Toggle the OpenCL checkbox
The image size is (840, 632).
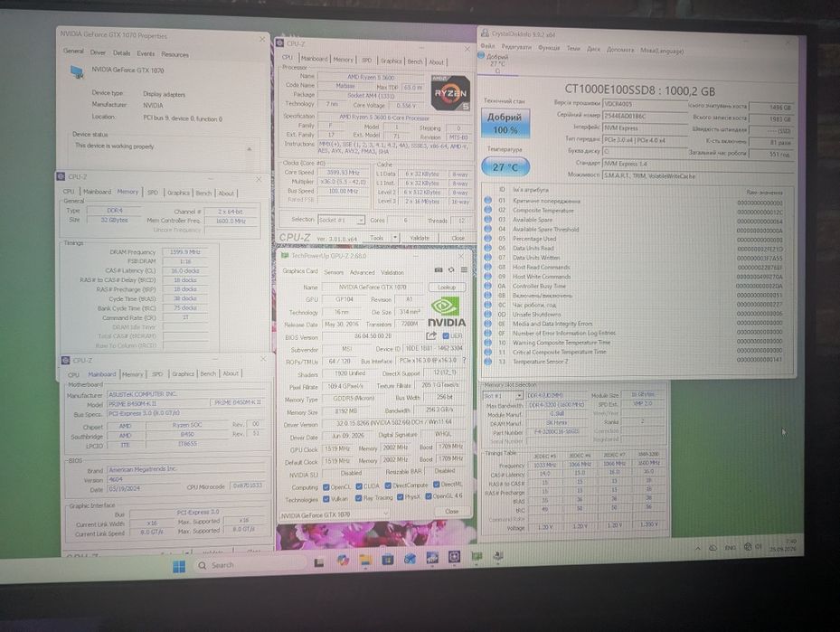[326, 486]
